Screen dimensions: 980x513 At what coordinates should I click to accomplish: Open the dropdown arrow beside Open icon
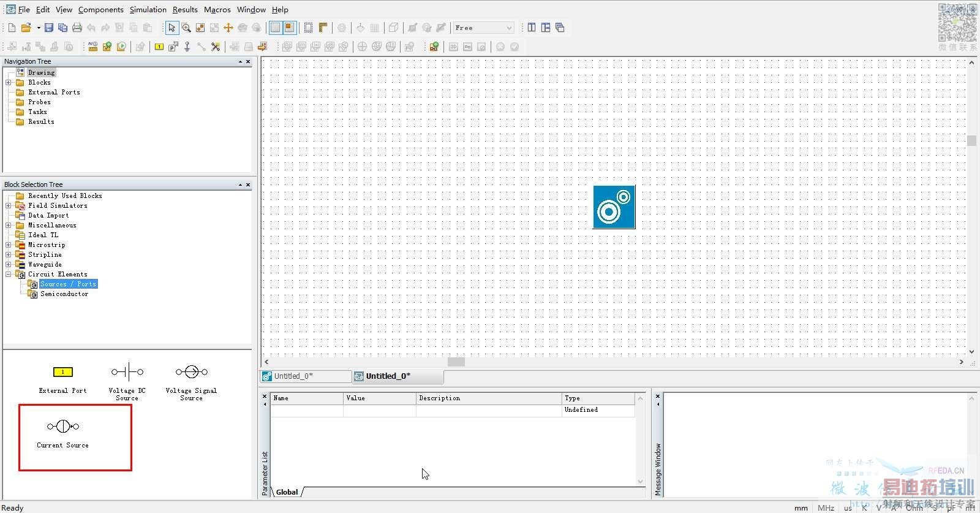[39, 28]
